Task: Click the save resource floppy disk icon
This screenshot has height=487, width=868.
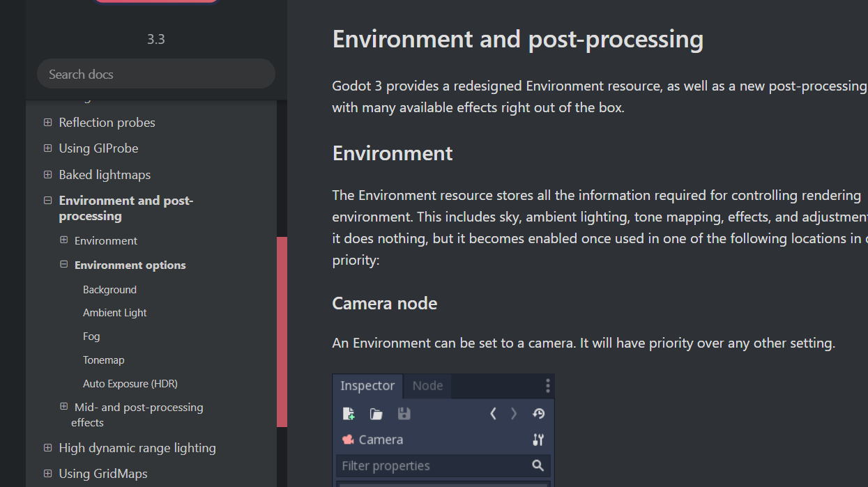Action: [404, 413]
